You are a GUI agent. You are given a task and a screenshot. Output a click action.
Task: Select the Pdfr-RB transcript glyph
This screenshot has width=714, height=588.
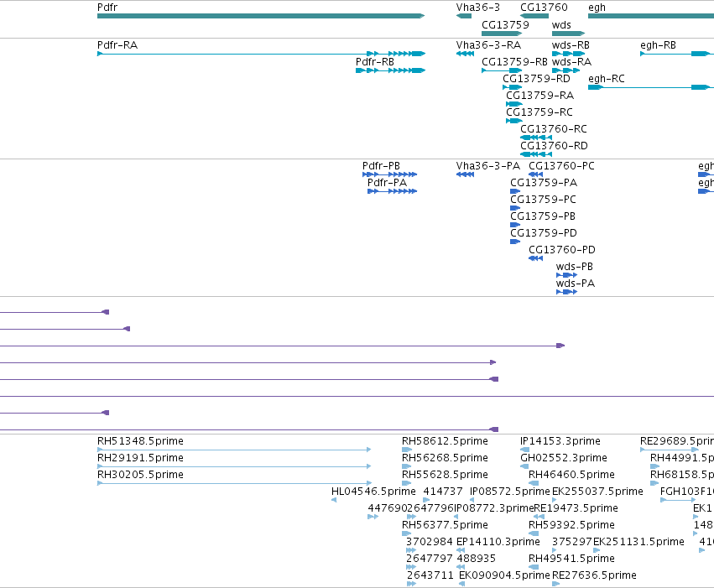[390, 70]
